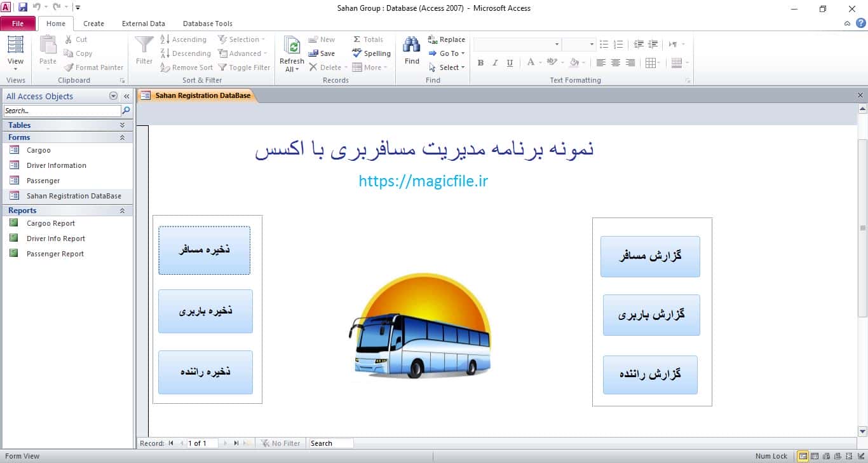Center align text

[x=616, y=63]
